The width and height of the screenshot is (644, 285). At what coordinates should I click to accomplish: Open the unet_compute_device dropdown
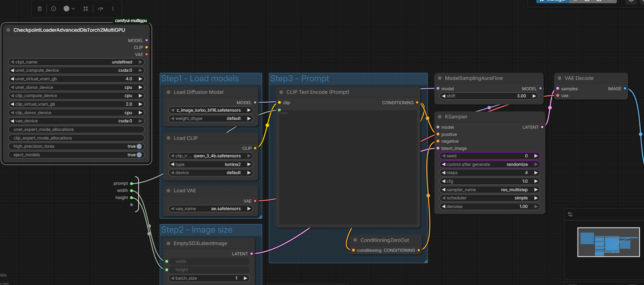coord(76,70)
